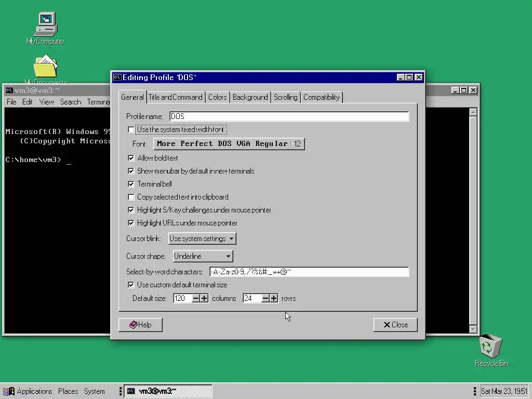Open the File menu in terminal window

[x=11, y=102]
